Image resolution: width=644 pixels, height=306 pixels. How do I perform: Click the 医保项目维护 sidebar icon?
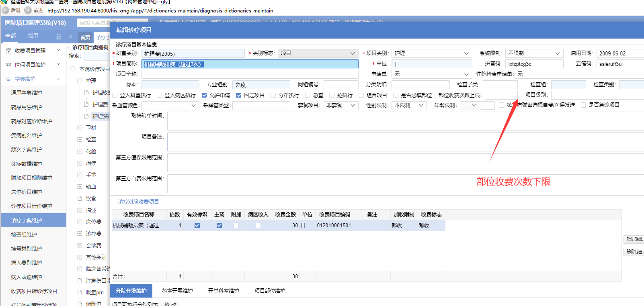coord(8,65)
